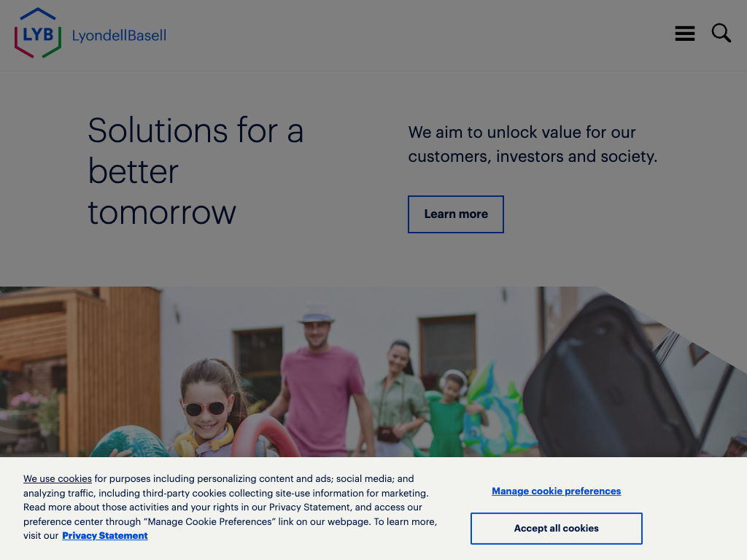Click the Learn more button
This screenshot has width=747, height=560.
[x=456, y=214]
